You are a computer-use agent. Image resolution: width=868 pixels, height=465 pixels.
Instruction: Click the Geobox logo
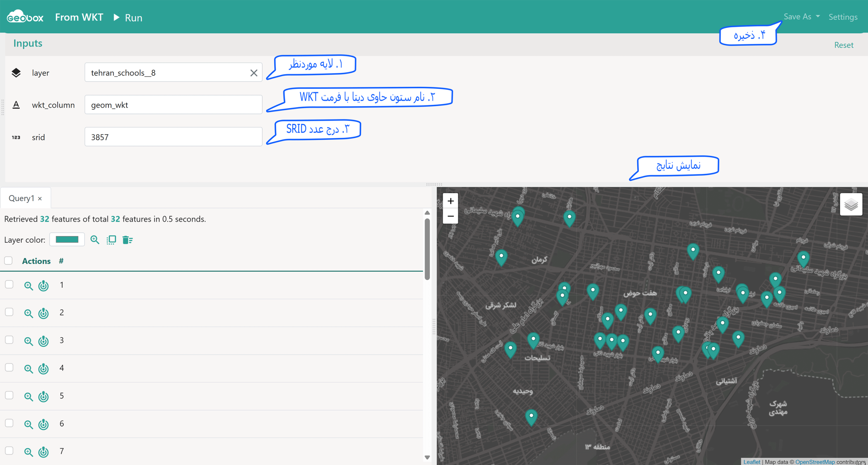click(x=25, y=17)
